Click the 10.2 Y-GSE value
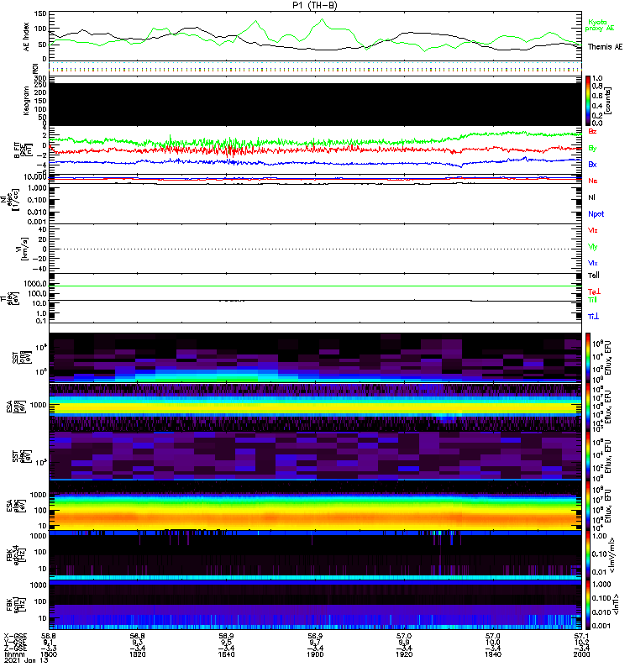The image size is (630, 672). click(x=581, y=642)
